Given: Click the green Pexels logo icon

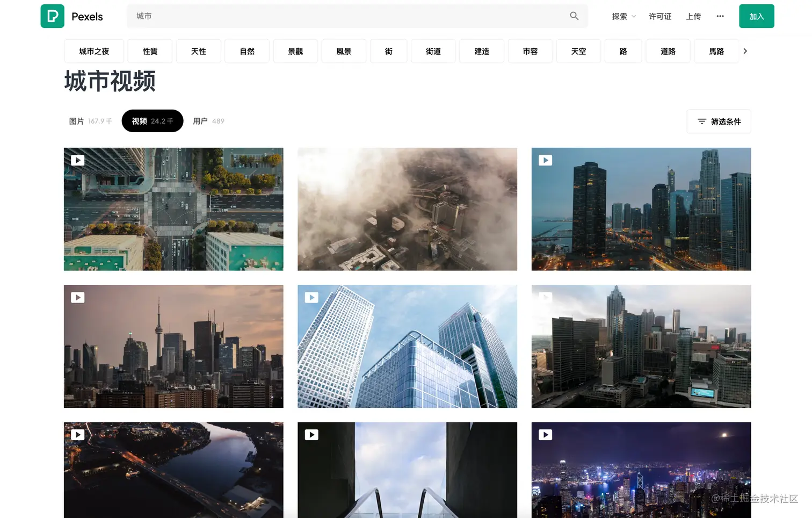Looking at the screenshot, I should pyautogui.click(x=52, y=16).
